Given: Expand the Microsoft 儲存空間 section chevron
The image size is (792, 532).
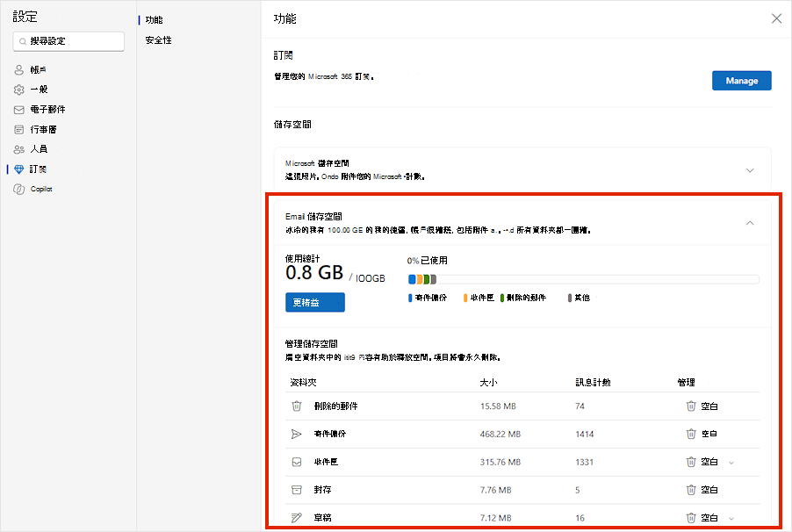Looking at the screenshot, I should click(750, 170).
